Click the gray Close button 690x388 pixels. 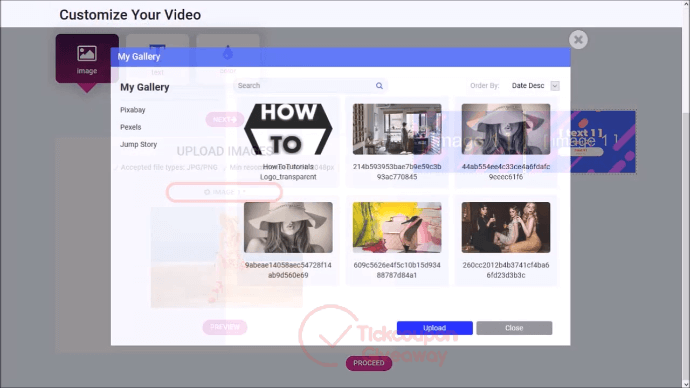click(x=514, y=328)
